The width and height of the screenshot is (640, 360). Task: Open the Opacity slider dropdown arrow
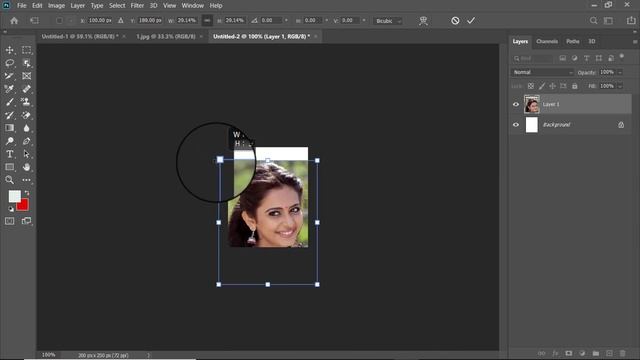click(620, 72)
